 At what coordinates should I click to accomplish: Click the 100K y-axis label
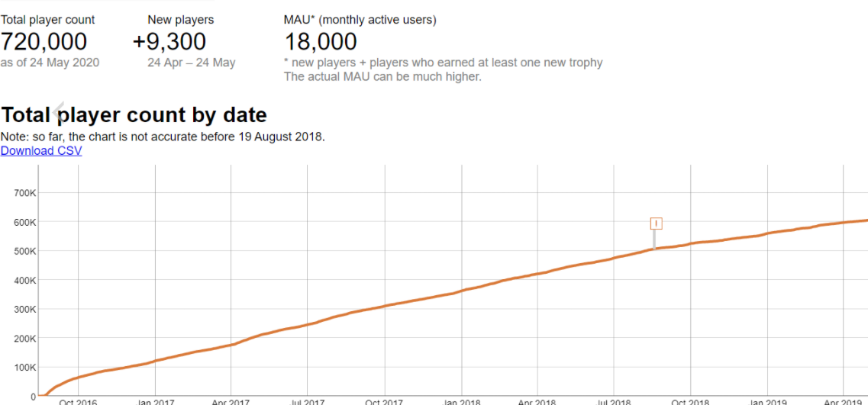26,368
